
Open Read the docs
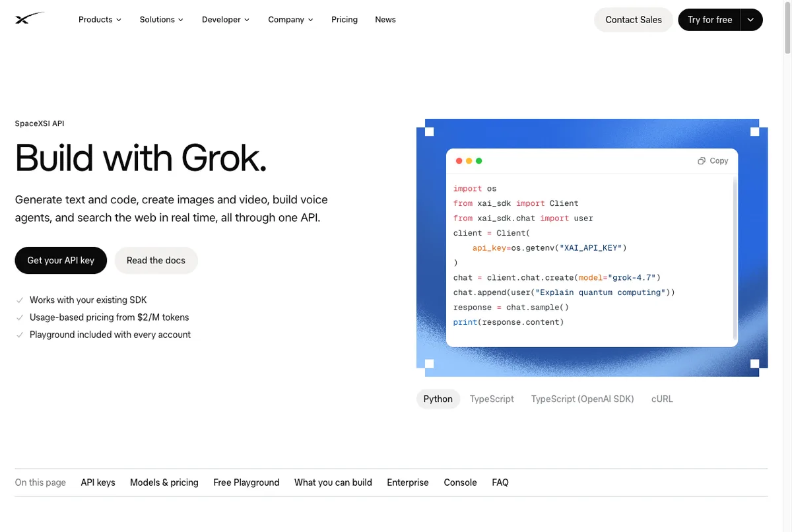tap(156, 261)
